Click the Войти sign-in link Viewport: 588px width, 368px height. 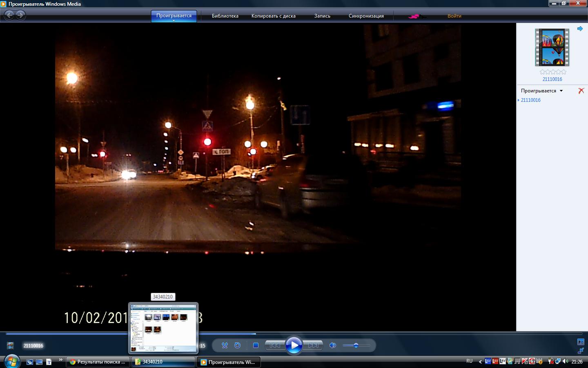pyautogui.click(x=454, y=16)
